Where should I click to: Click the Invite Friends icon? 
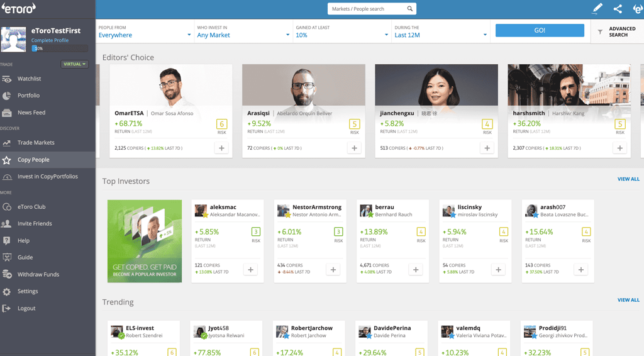click(x=6, y=224)
